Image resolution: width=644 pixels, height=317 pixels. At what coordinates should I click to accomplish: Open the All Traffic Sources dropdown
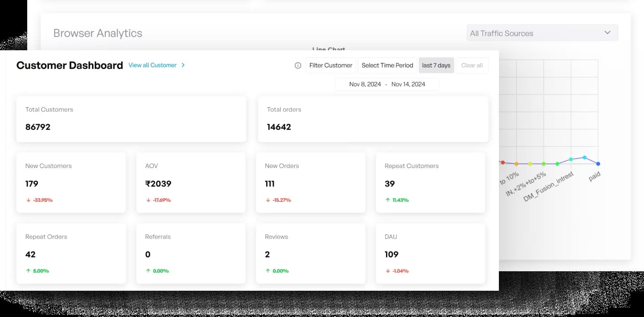tap(542, 33)
